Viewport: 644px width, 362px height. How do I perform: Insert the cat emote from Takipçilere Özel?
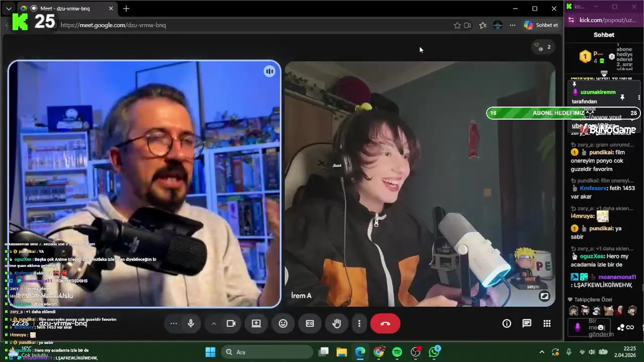609,311
